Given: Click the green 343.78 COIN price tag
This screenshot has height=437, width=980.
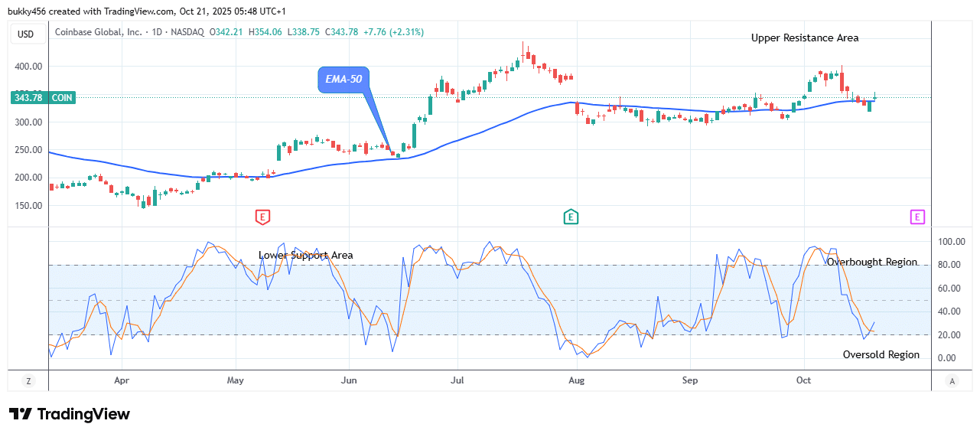Looking at the screenshot, I should [43, 97].
